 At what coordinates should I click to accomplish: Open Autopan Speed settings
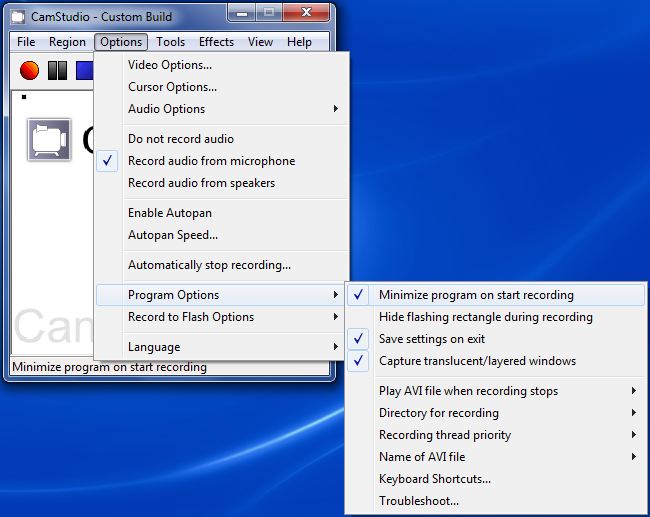(x=221, y=235)
